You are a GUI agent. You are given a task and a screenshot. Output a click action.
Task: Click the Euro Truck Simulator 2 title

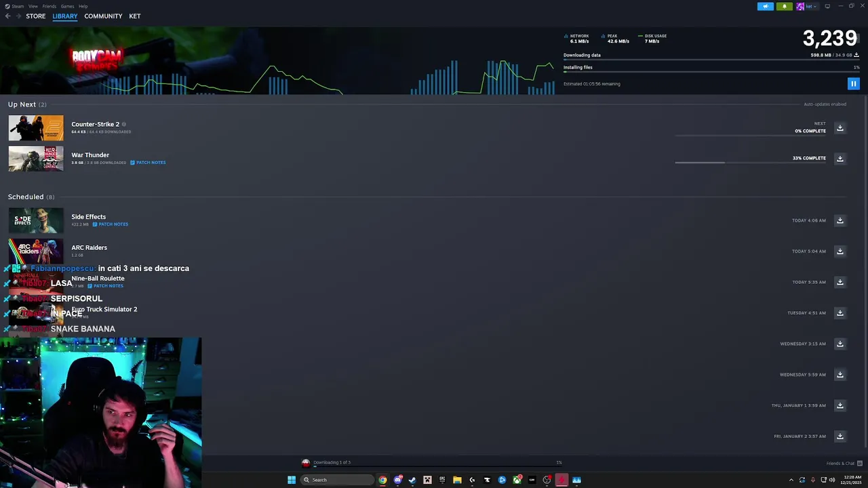click(x=104, y=309)
